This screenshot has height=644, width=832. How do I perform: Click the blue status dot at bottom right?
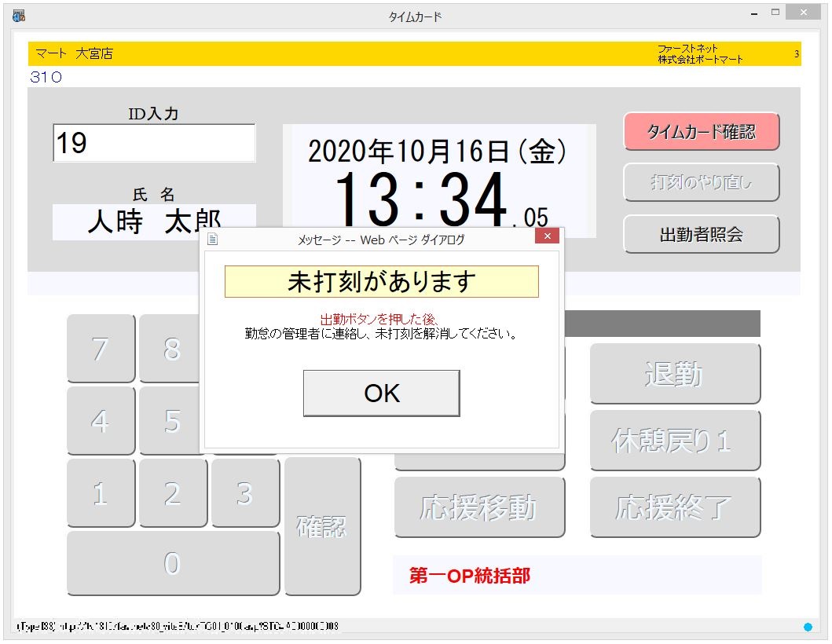[x=808, y=627]
